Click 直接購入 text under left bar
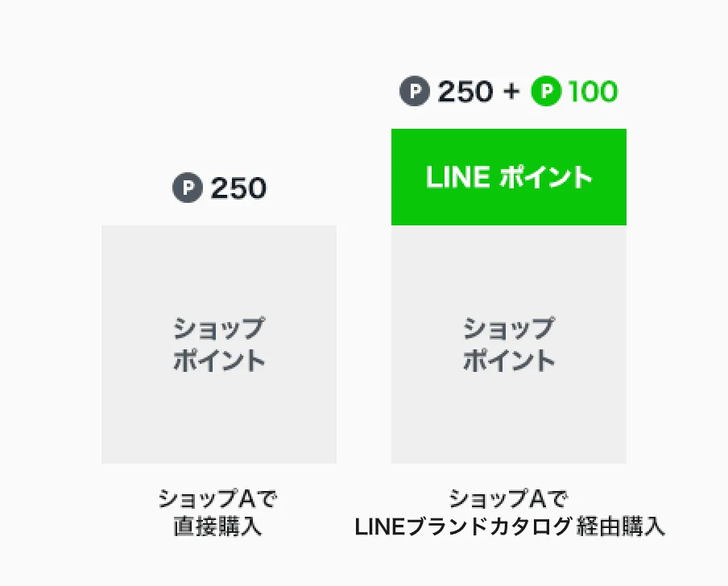The image size is (728, 586). (x=217, y=527)
